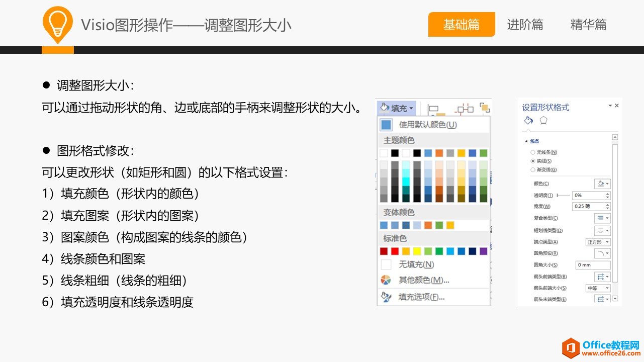The image size is (644, 362).
Task: Select the 无线条 radio button
Action: click(x=533, y=152)
